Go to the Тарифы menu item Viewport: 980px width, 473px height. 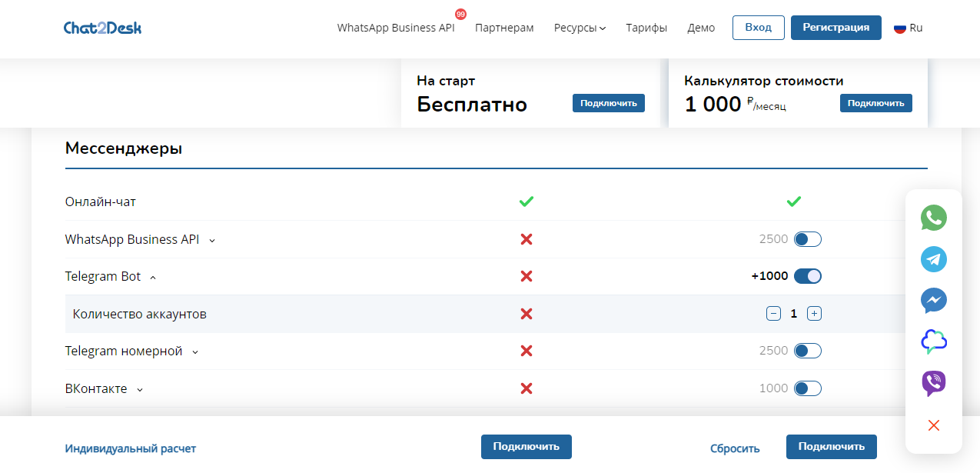point(646,28)
